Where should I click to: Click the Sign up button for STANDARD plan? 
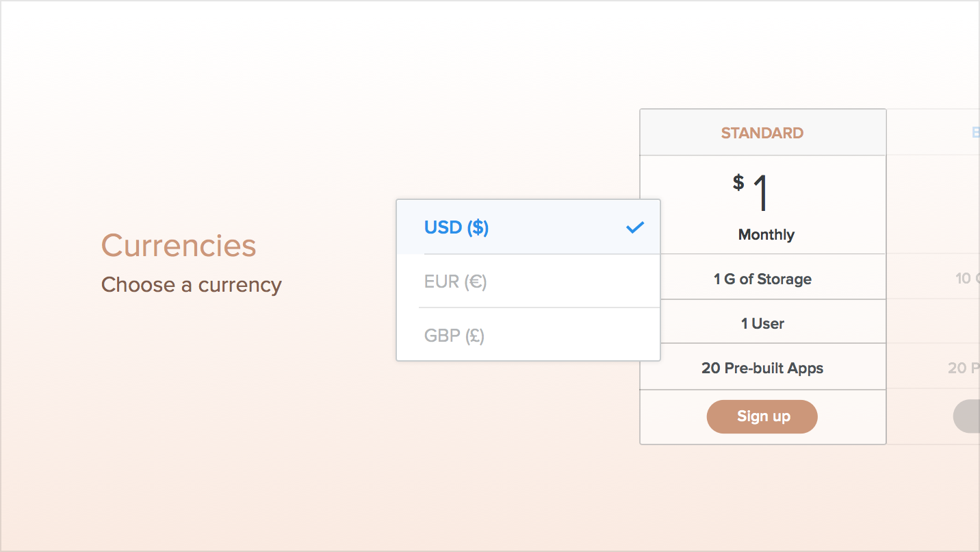pos(762,416)
